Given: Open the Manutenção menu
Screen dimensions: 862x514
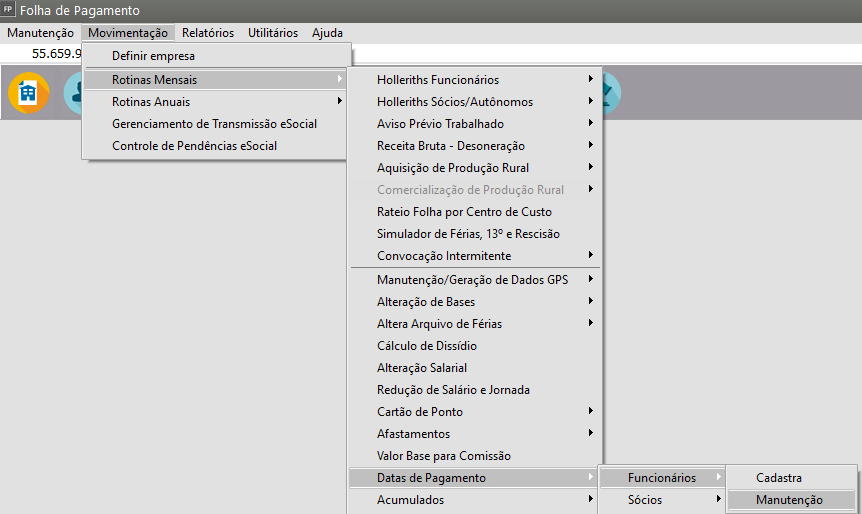Looking at the screenshot, I should coord(40,33).
